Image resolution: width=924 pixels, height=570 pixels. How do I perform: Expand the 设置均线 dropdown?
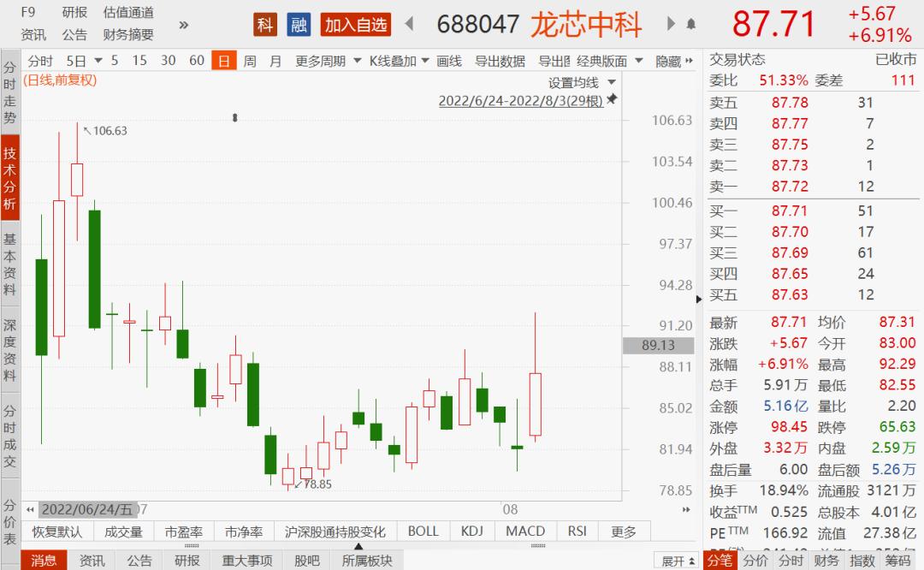coord(583,82)
